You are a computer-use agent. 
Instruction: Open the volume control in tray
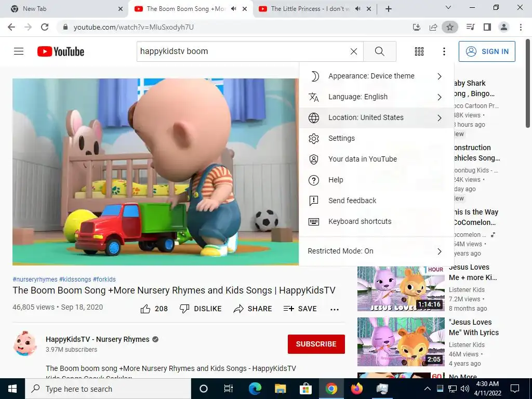tap(465, 389)
